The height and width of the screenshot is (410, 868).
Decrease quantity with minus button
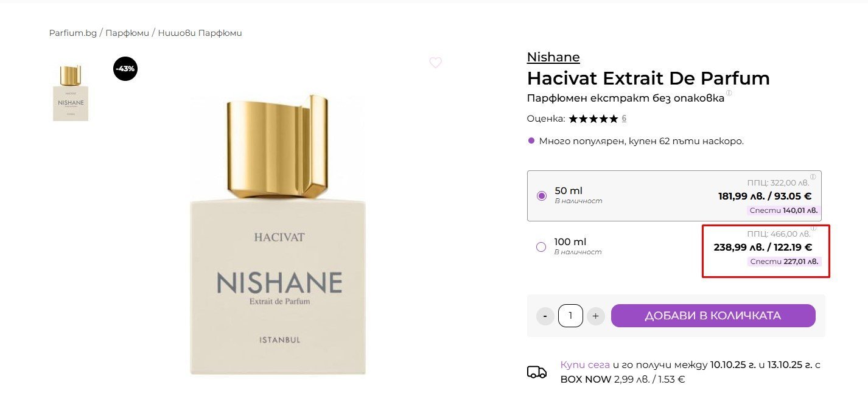[545, 316]
